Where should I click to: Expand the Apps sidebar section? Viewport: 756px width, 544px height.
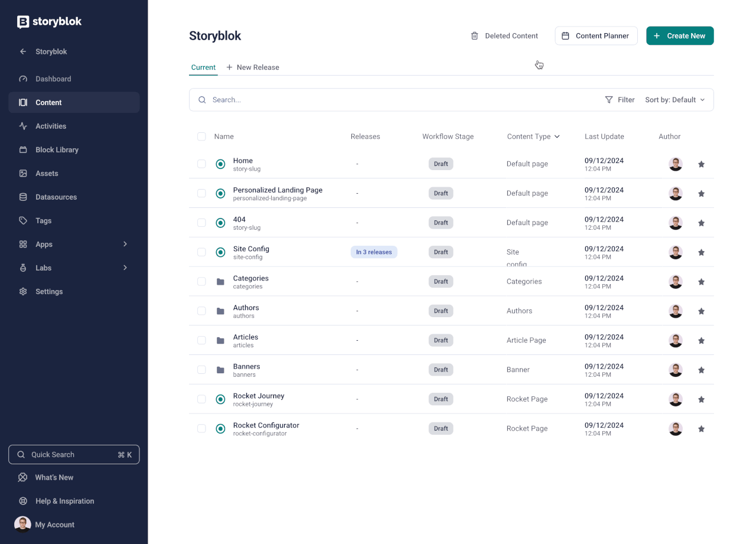(125, 244)
